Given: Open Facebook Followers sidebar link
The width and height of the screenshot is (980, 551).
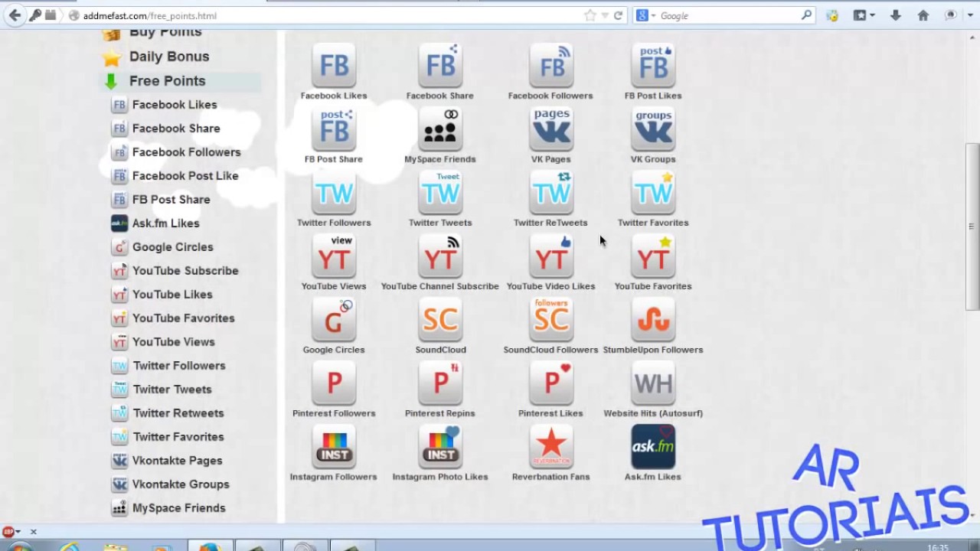Looking at the screenshot, I should (x=186, y=152).
